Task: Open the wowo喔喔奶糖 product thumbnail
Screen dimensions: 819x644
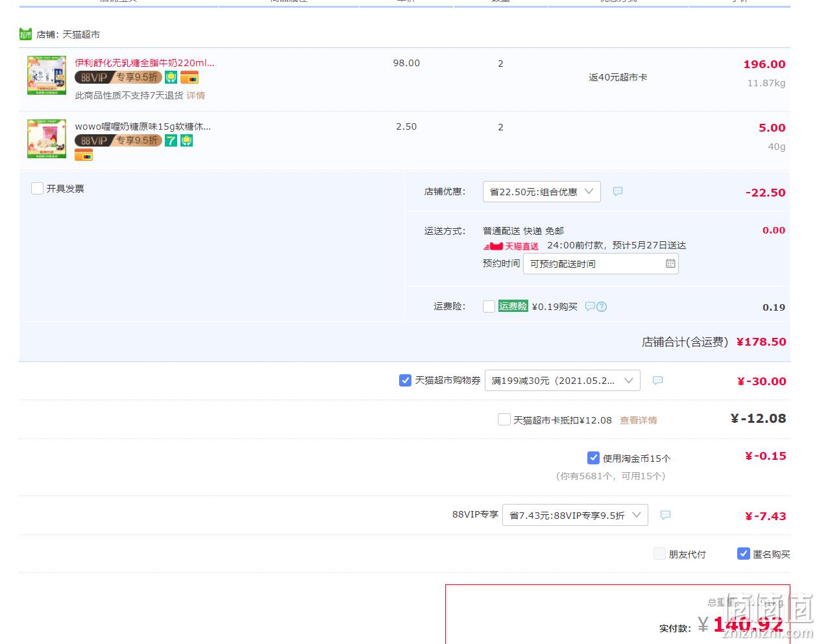Action: tap(47, 139)
